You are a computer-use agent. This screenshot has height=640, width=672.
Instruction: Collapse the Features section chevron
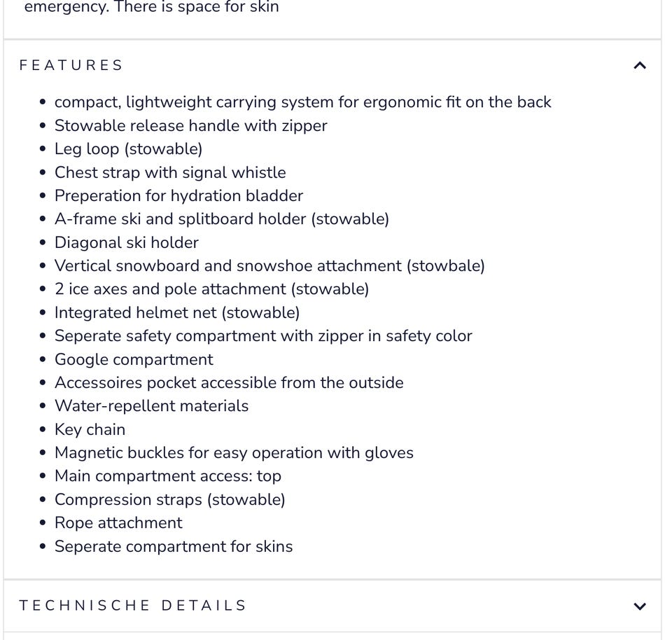[x=639, y=66]
